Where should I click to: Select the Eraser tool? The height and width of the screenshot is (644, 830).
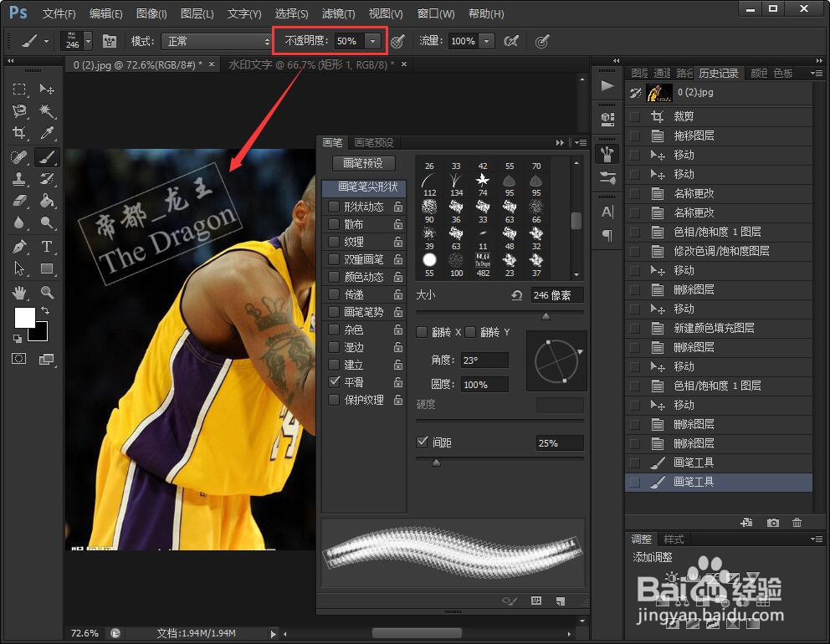coord(19,201)
